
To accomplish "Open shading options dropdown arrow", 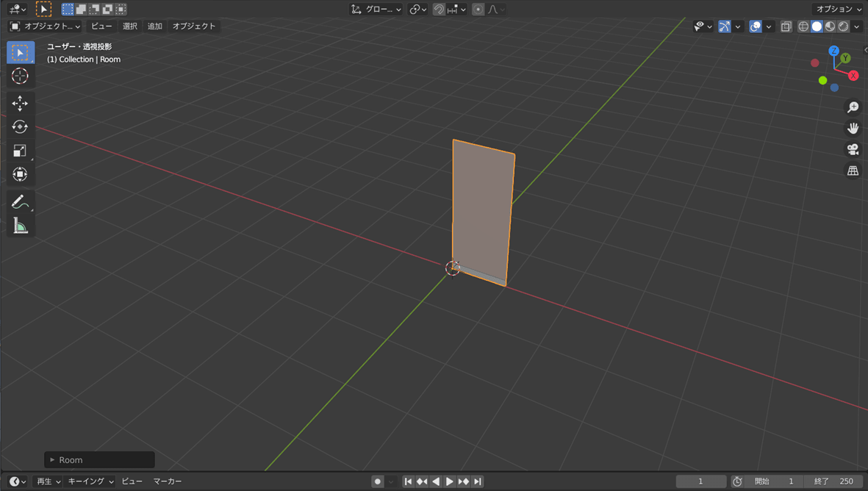I will click(x=857, y=26).
